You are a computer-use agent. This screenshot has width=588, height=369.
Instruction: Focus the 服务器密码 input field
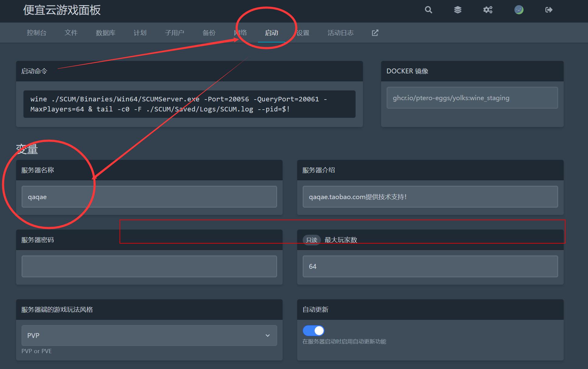coord(149,266)
